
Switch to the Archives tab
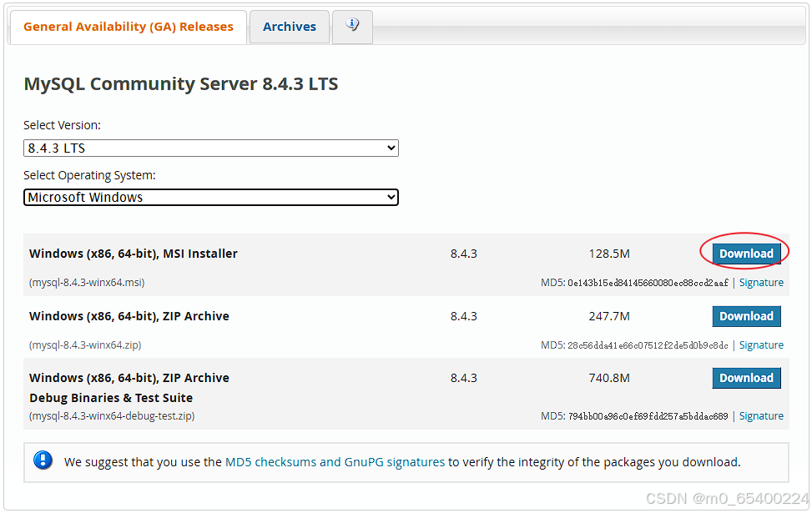coord(289,26)
